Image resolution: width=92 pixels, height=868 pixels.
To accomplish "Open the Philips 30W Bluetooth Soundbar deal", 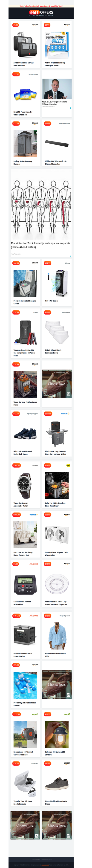I will coord(56,162).
